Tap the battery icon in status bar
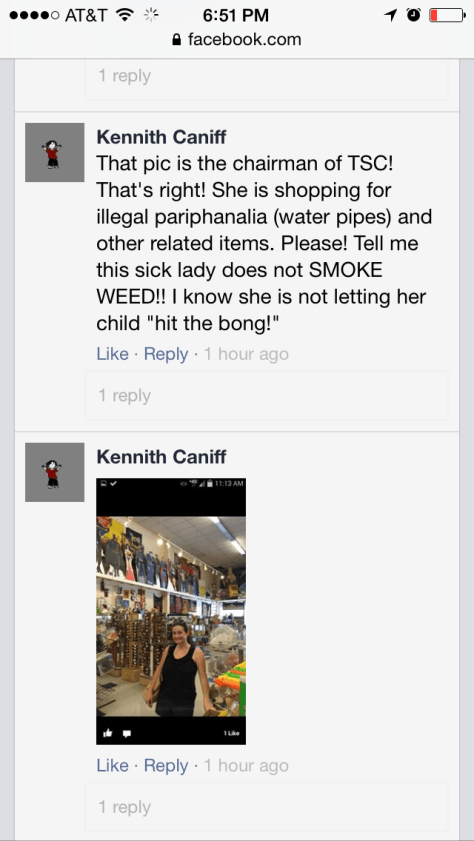474x841 pixels. click(447, 16)
